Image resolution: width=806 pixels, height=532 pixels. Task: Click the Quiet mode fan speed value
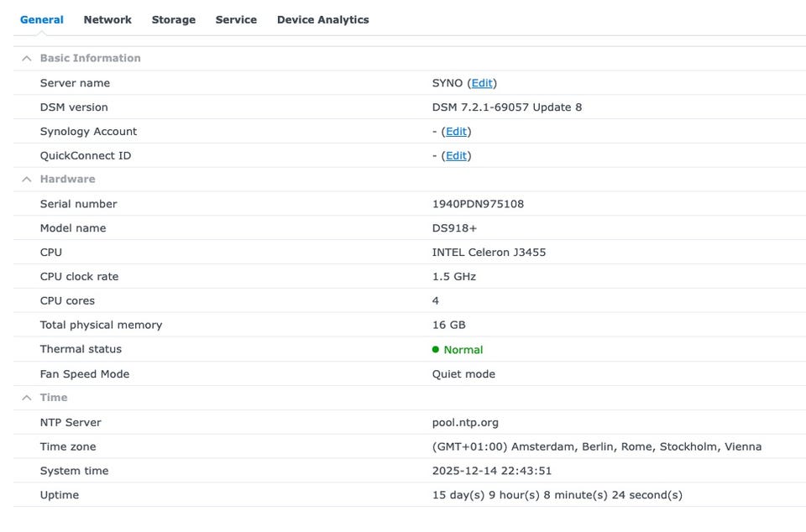point(463,374)
